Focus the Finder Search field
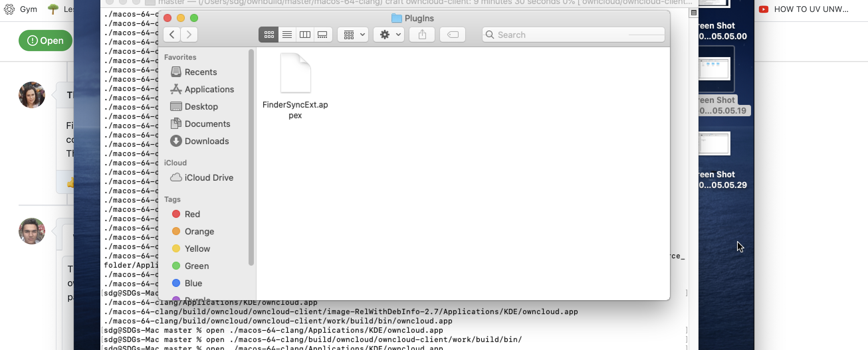 pyautogui.click(x=573, y=35)
